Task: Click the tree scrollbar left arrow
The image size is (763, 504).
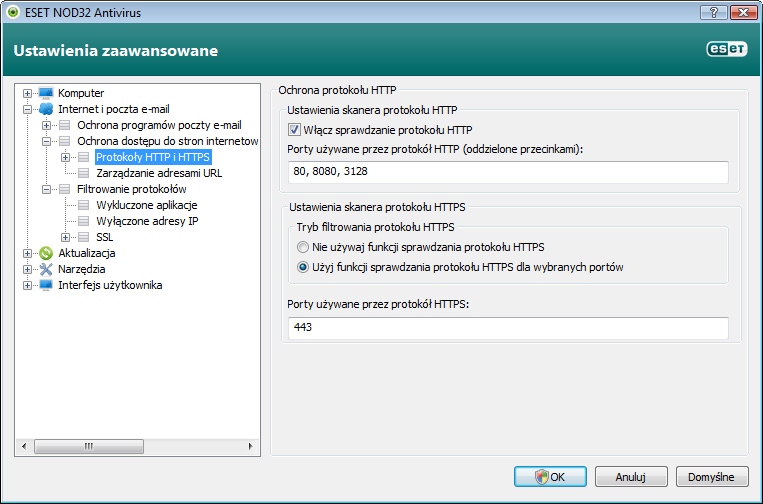Action: click(x=24, y=446)
